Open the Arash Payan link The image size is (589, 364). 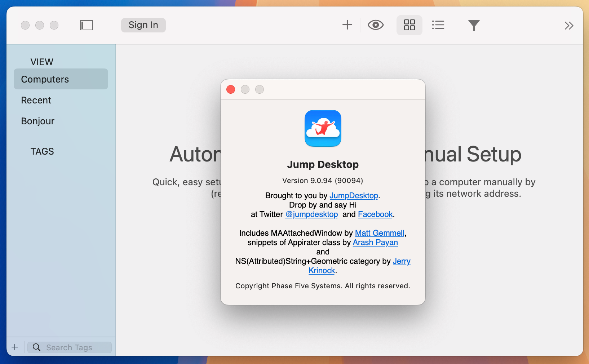tap(375, 242)
